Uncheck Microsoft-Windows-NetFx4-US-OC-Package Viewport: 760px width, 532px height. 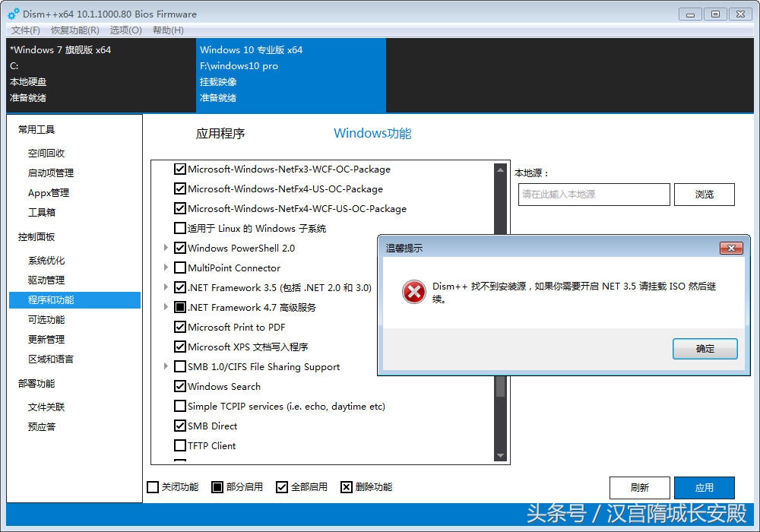pyautogui.click(x=180, y=188)
